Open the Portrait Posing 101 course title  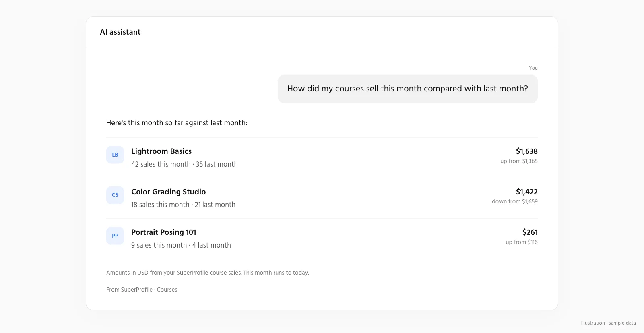click(164, 232)
